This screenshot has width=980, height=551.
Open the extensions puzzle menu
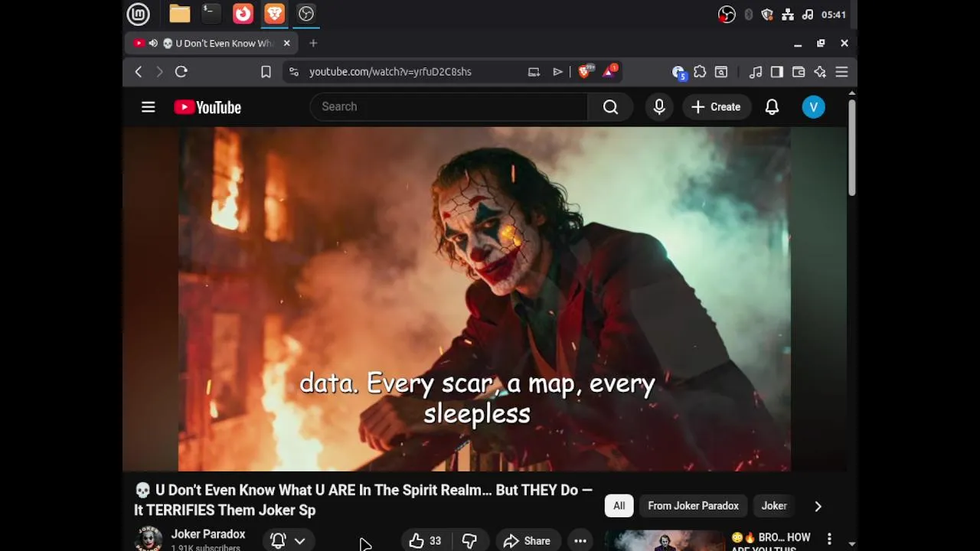(700, 72)
